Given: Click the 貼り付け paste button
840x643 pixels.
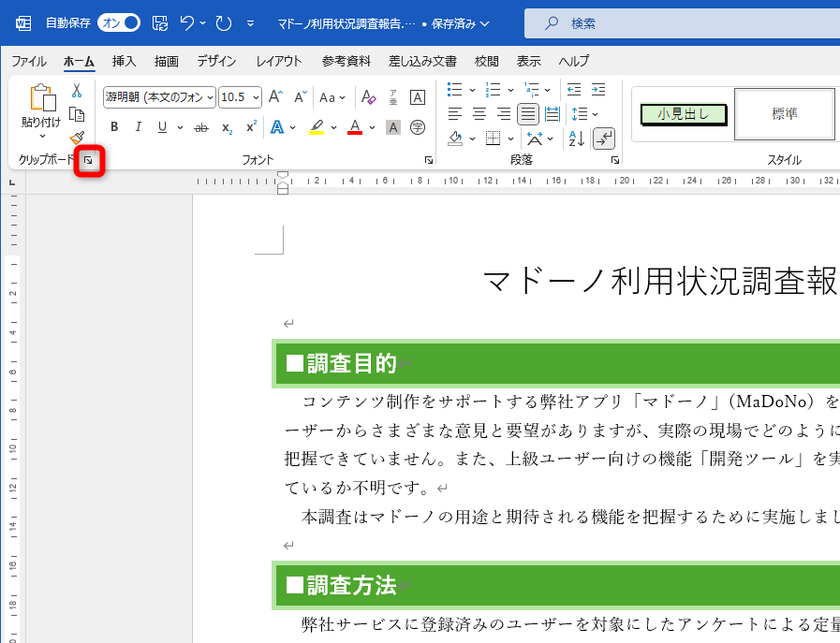Looking at the screenshot, I should pos(40,103).
